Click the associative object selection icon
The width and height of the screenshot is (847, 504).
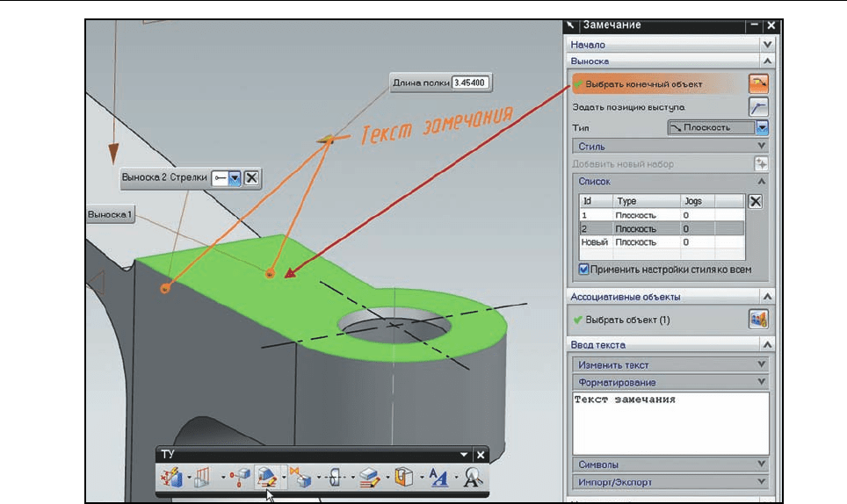click(758, 320)
